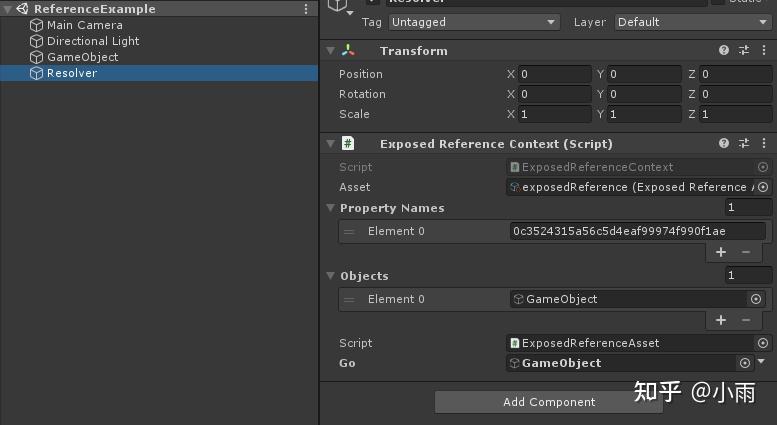The width and height of the screenshot is (777, 425).
Task: Toggle the Static checkbox
Action: coord(717,2)
